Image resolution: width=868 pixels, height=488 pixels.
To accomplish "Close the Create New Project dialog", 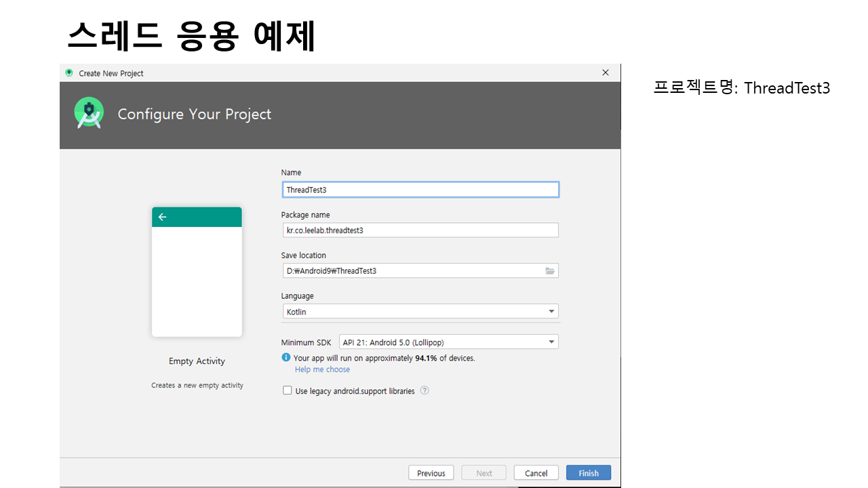I will coord(606,73).
